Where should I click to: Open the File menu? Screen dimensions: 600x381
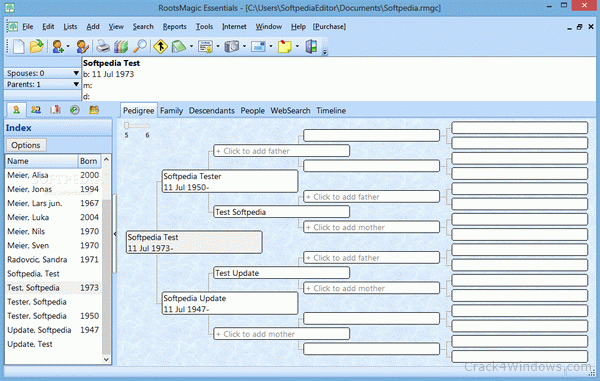[28, 26]
